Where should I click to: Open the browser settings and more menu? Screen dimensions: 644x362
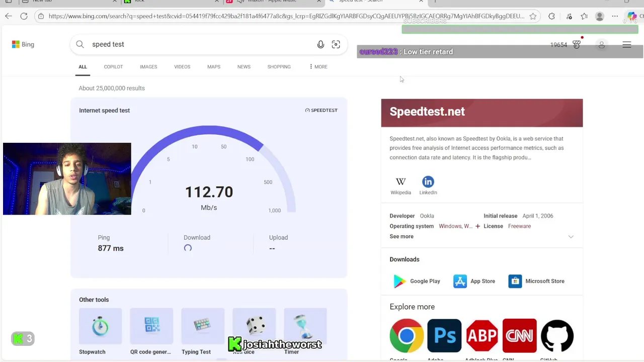coord(615,16)
